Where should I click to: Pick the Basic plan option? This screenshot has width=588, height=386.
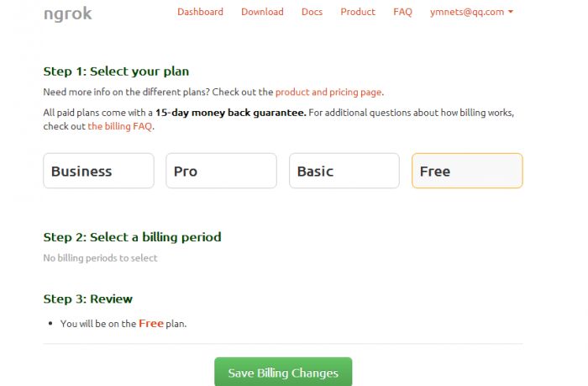[344, 171]
